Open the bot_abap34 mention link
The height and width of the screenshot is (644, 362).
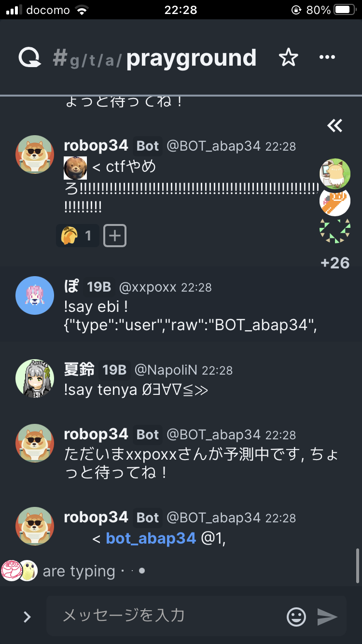(x=151, y=538)
